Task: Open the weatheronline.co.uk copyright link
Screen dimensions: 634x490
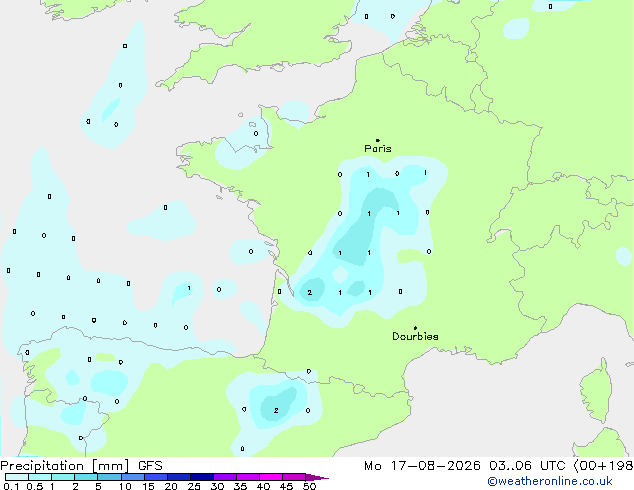Action: coord(550,481)
